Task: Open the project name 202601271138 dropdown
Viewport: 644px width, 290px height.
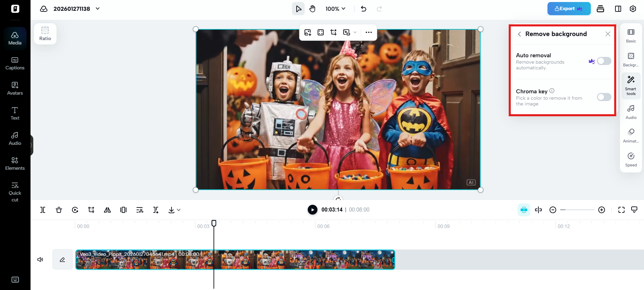Action: 98,9
